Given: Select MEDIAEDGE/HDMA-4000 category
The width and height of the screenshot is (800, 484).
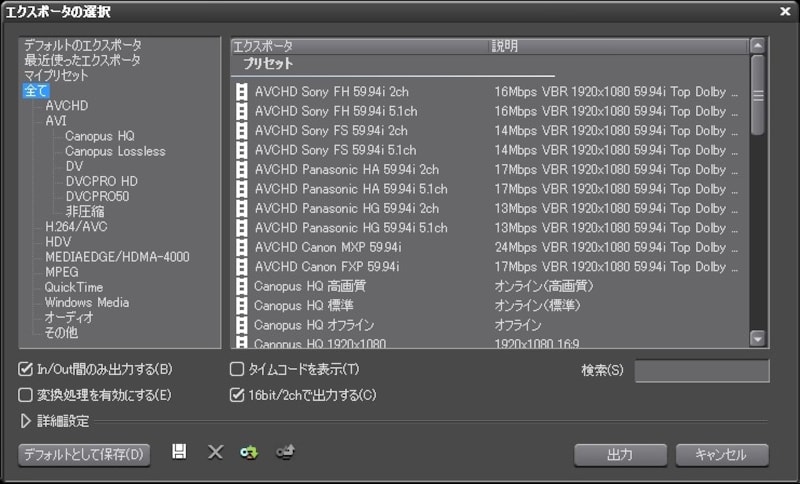Looking at the screenshot, I should (x=117, y=257).
